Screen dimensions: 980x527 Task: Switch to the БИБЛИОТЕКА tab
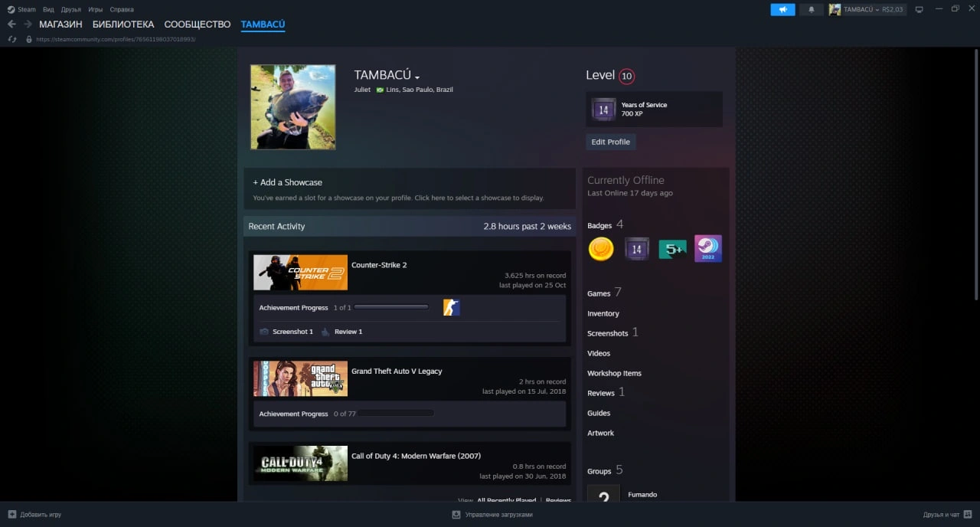tap(123, 25)
